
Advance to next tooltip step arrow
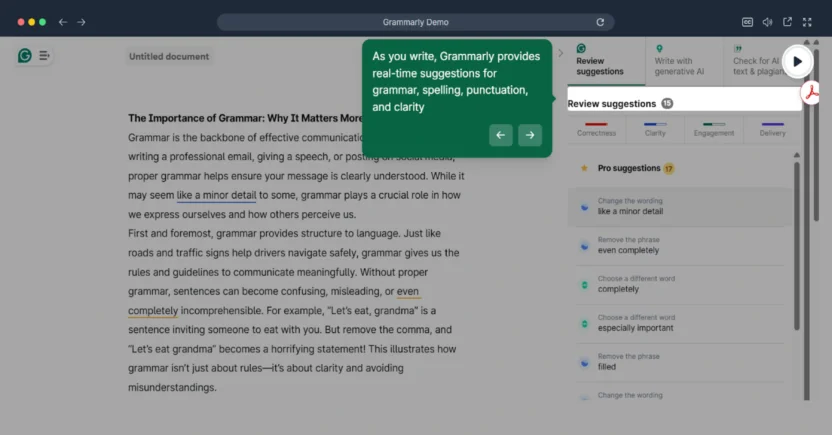point(530,135)
